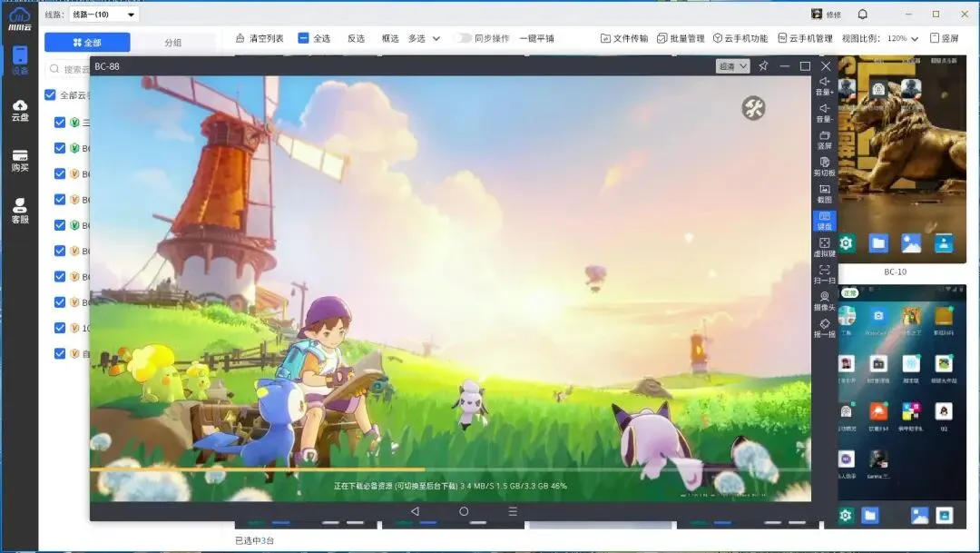
Task: Open 云手机功能 menu
Action: pos(740,38)
